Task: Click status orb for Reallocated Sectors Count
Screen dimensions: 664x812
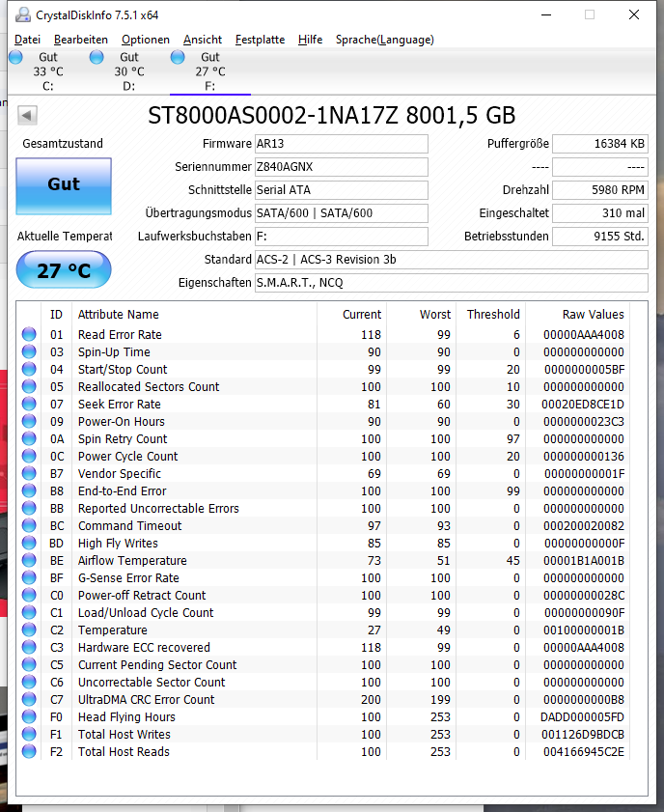Action: click(29, 387)
